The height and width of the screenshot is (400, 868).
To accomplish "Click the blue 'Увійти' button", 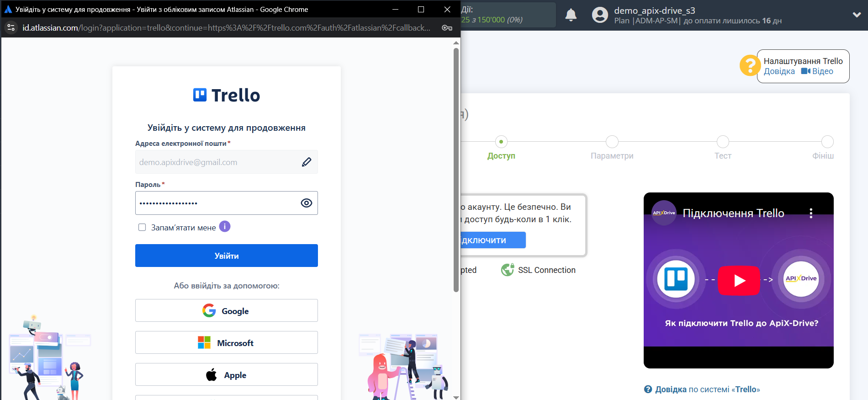I will 227,256.
